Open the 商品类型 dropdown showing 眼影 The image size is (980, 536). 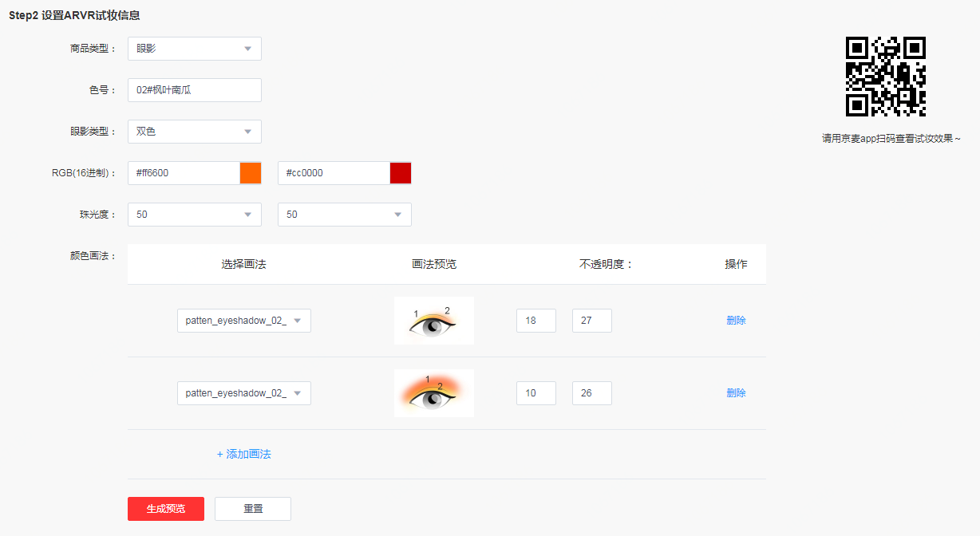[x=194, y=49]
